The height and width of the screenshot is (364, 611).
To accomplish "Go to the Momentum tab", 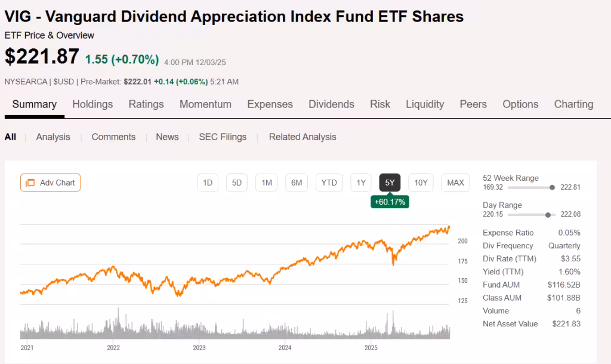I will pos(205,104).
